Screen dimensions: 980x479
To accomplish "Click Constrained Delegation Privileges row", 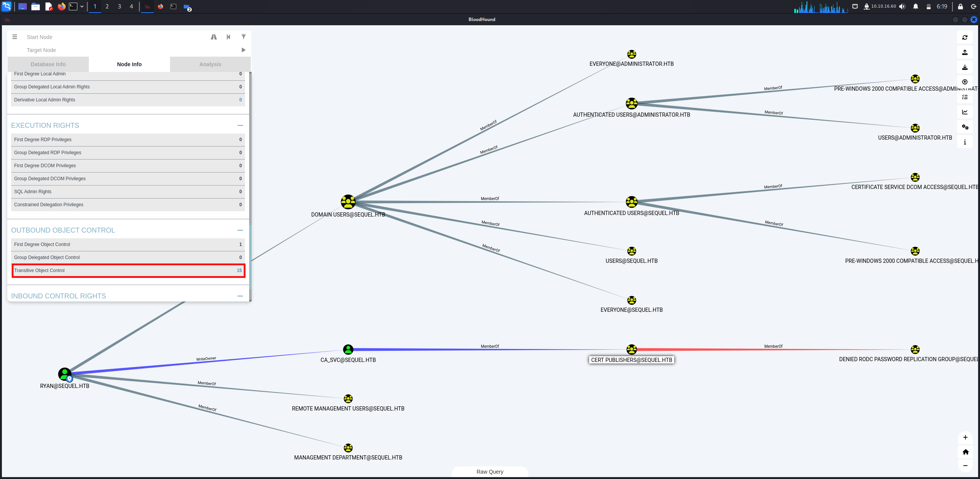I will [128, 205].
